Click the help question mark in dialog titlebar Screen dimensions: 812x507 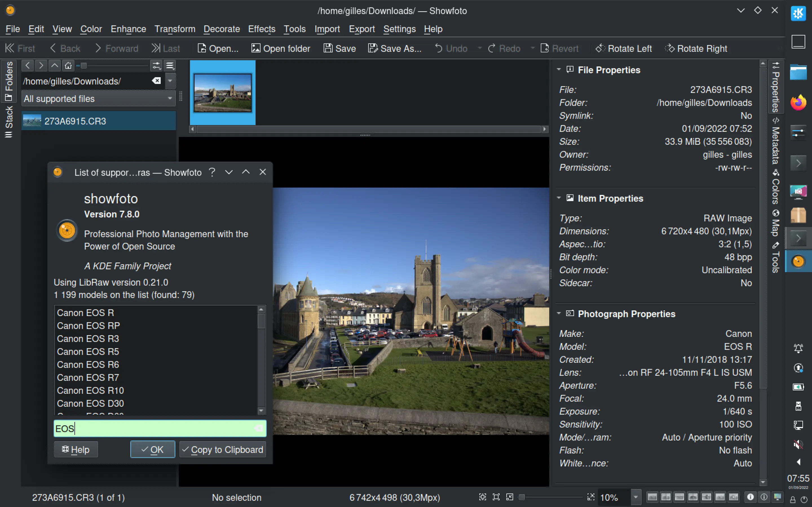(x=212, y=172)
